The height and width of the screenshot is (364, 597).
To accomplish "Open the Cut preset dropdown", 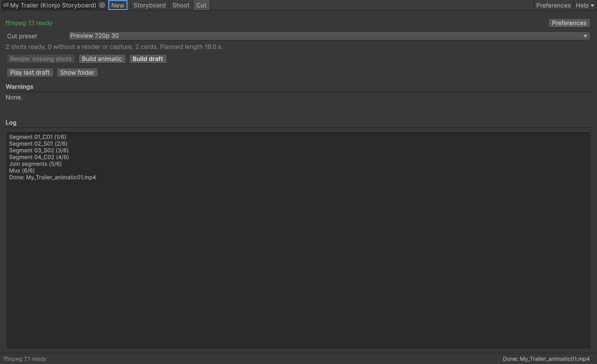I will pos(329,36).
